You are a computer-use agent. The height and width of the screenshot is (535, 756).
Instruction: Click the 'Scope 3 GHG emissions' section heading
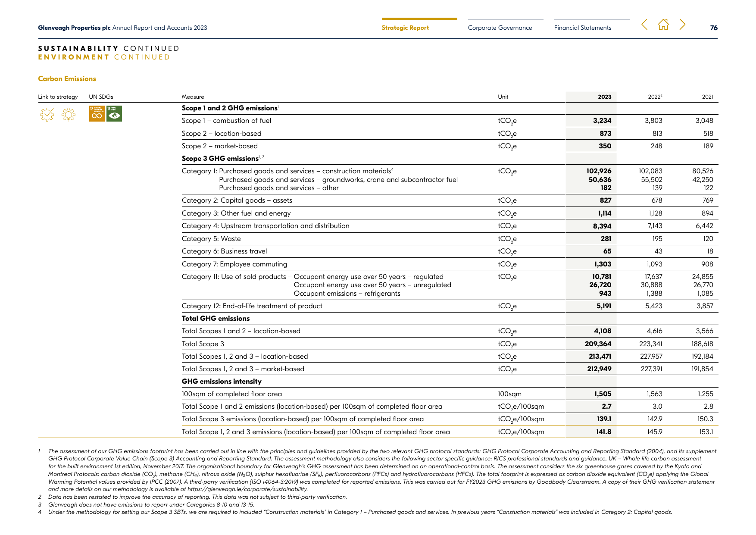pos(220,159)
